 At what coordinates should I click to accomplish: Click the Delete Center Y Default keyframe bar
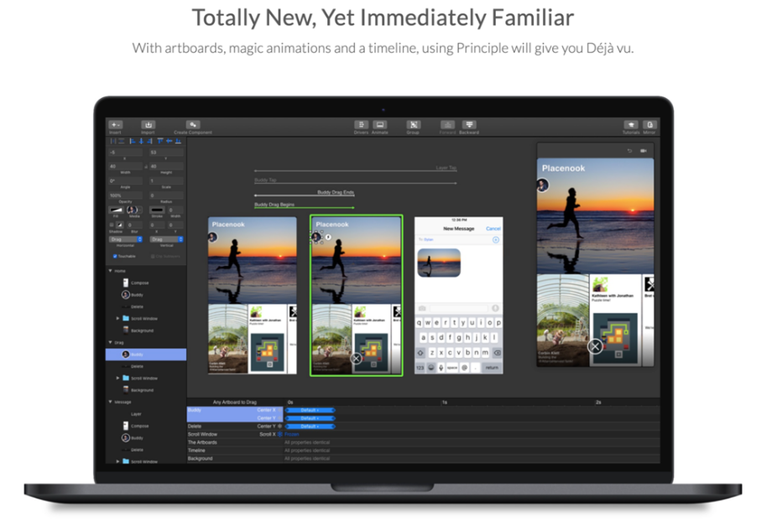point(310,426)
